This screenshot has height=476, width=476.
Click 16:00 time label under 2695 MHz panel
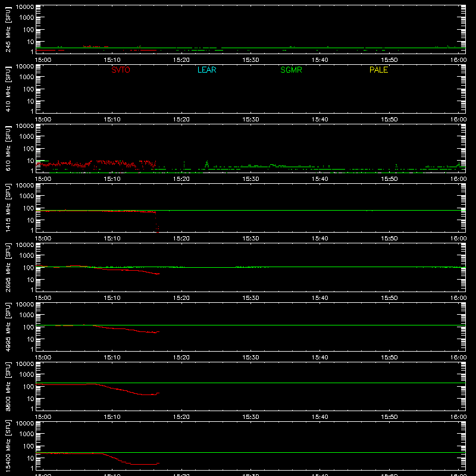(458, 298)
